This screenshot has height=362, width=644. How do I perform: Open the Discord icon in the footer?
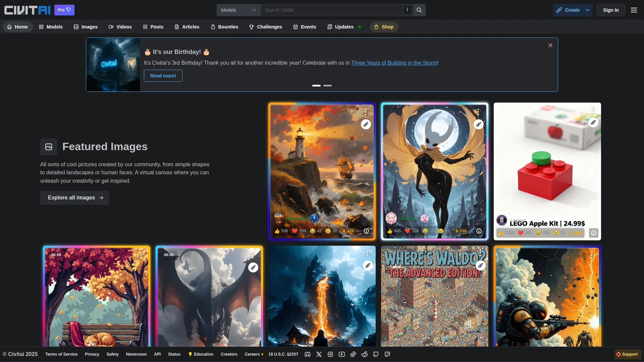(x=308, y=354)
